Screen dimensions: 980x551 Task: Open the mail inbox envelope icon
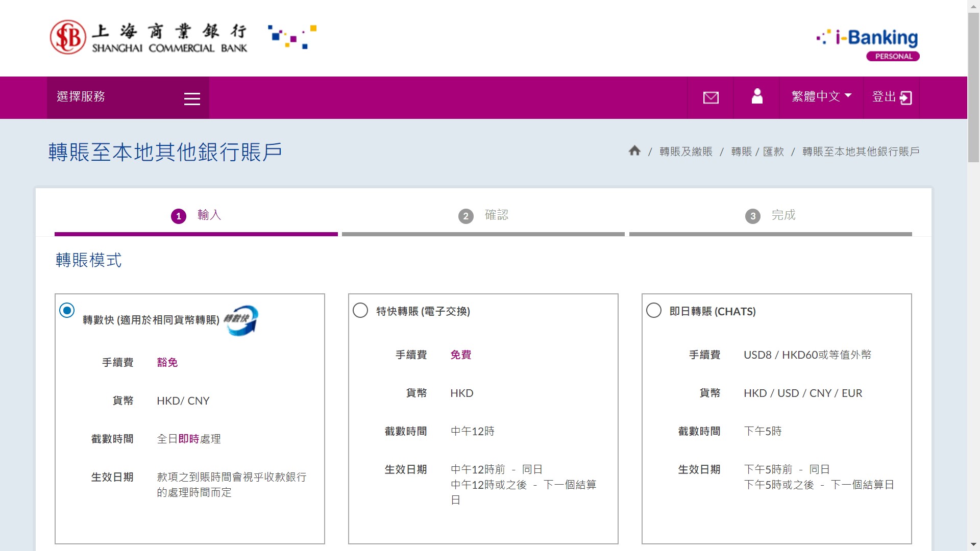coord(710,97)
